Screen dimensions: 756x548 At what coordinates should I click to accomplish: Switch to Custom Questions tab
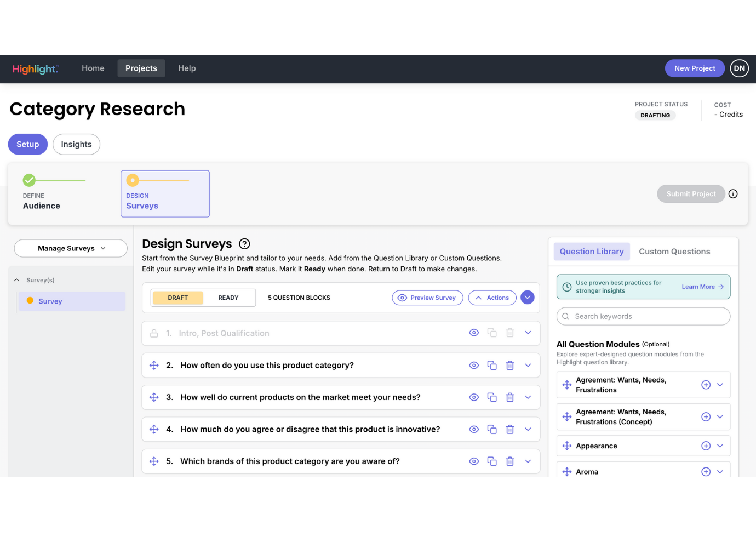674,252
